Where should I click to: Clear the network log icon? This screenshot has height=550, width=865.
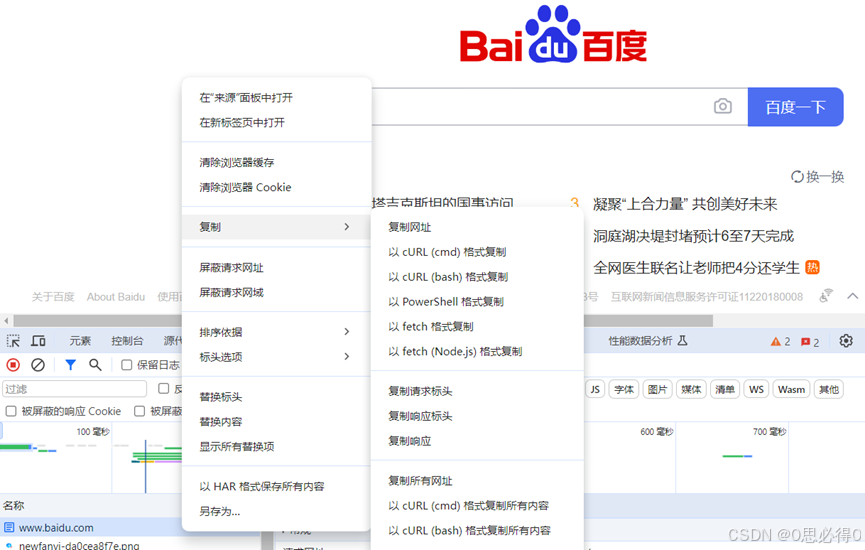pyautogui.click(x=38, y=365)
